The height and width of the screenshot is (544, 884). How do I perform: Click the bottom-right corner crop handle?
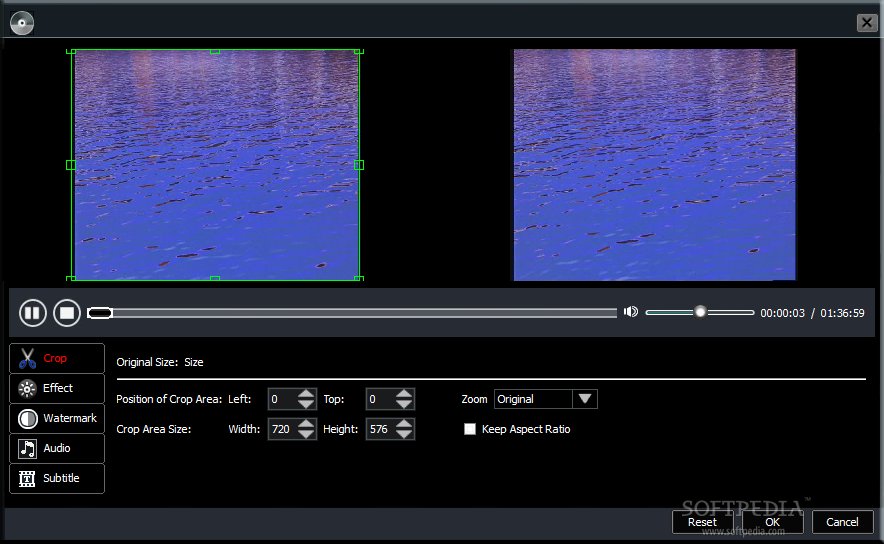[359, 278]
